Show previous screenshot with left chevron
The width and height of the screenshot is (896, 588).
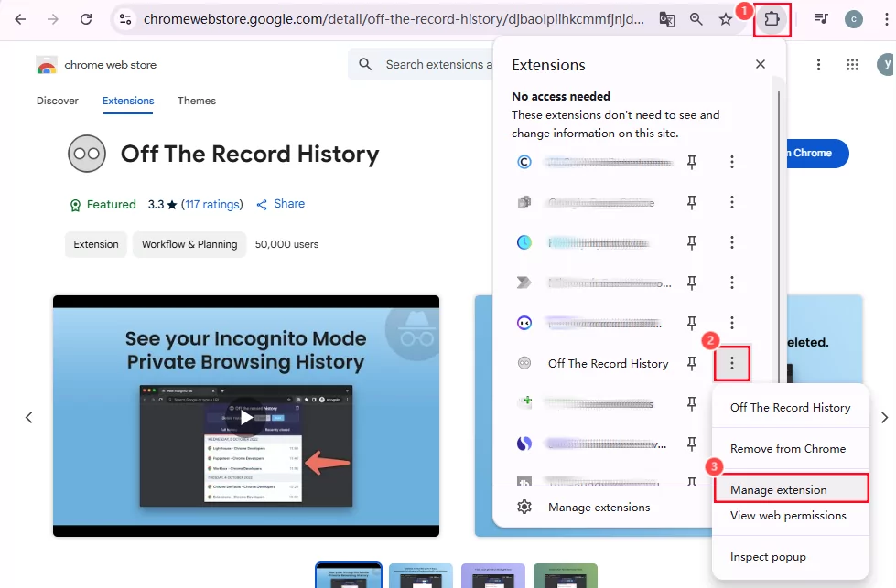[29, 417]
